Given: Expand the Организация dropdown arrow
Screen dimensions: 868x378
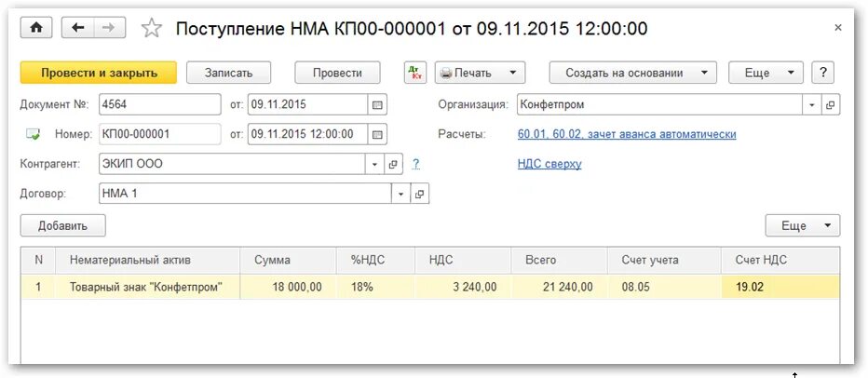Looking at the screenshot, I should coord(812,105).
